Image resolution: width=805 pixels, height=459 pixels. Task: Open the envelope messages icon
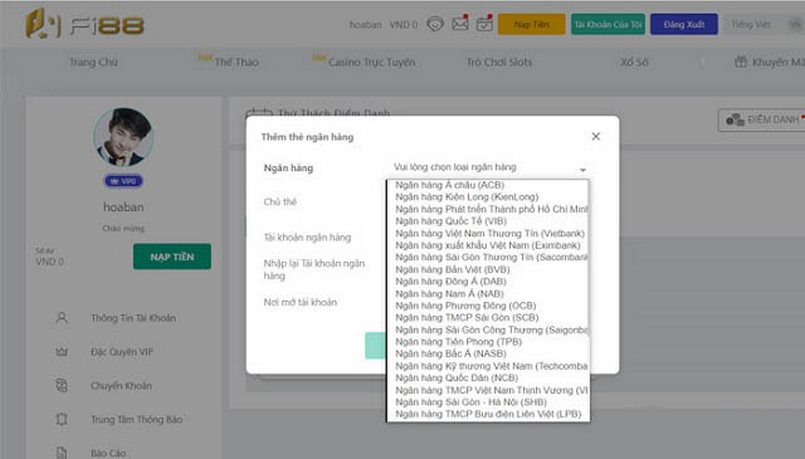(x=460, y=24)
